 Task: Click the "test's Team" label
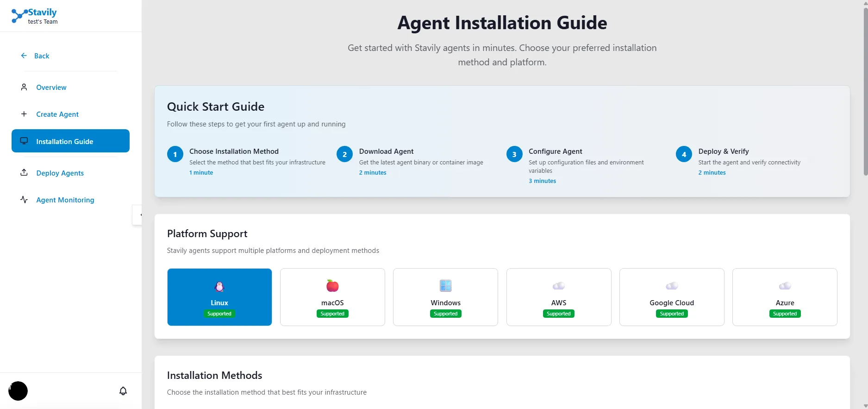pos(43,21)
